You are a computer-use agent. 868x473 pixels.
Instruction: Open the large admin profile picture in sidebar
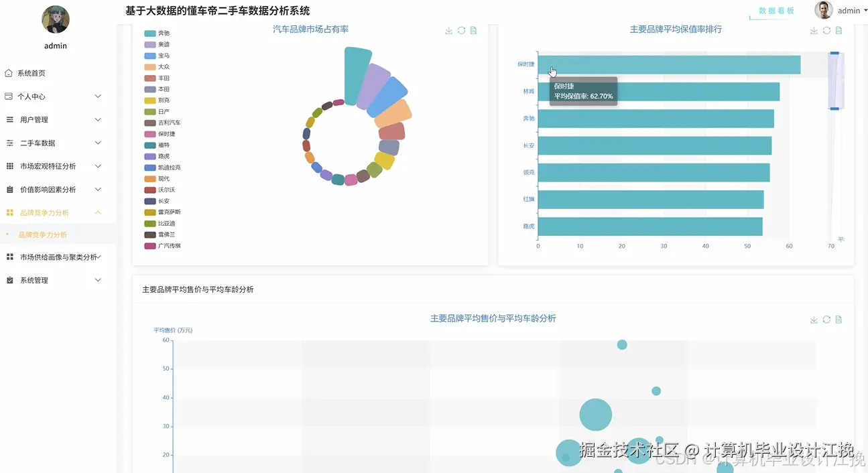(x=56, y=19)
